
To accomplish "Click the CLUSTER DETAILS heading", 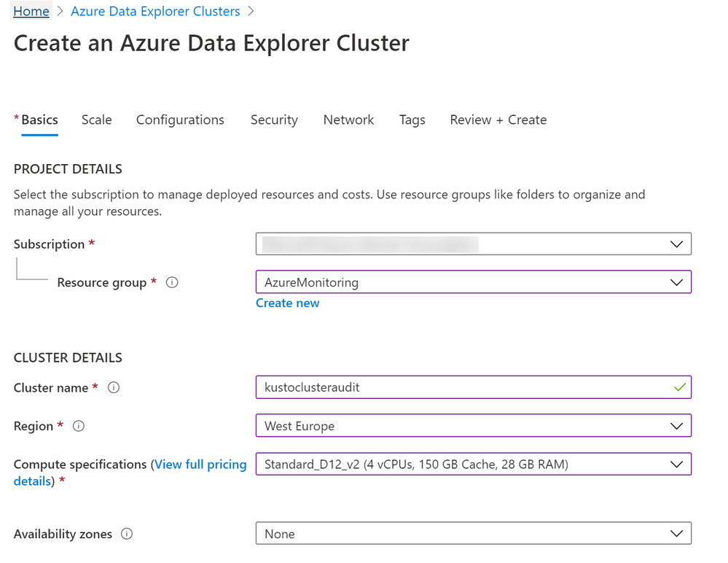I will tap(68, 357).
